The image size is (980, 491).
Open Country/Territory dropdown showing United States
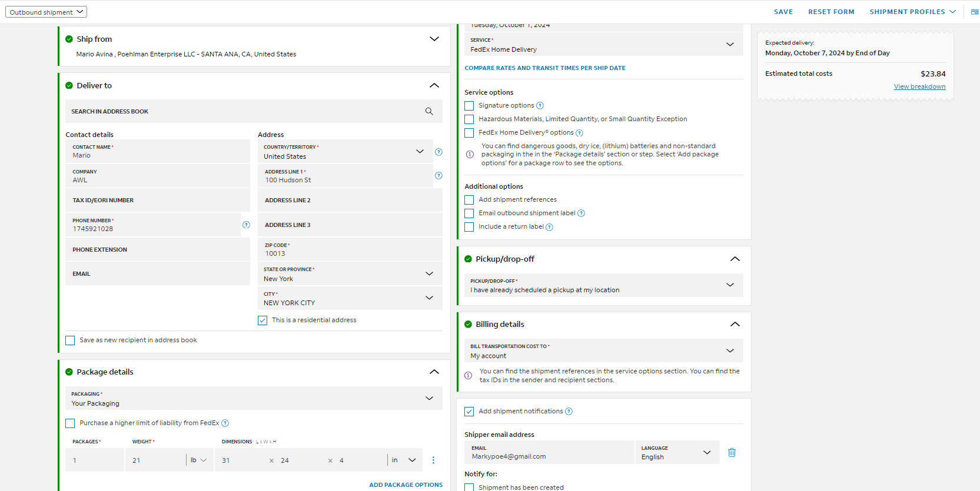click(x=346, y=151)
